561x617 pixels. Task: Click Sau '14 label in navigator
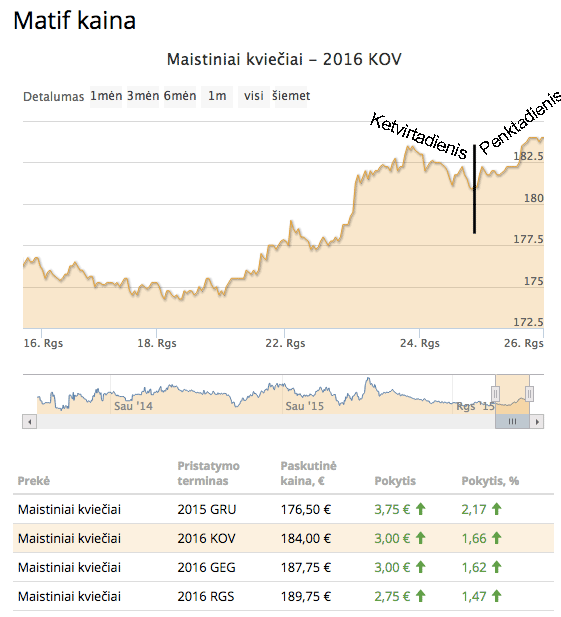click(x=133, y=406)
